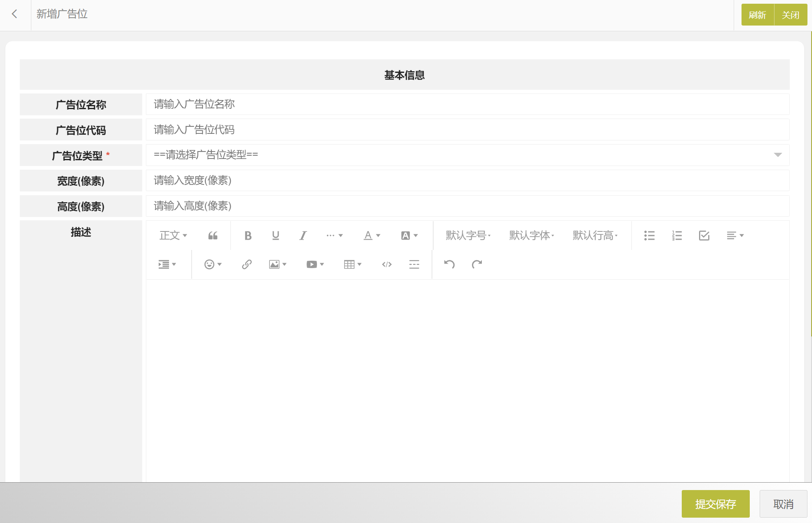This screenshot has height=523, width=812.
Task: Click the 广告位名称 input field
Action: click(467, 104)
